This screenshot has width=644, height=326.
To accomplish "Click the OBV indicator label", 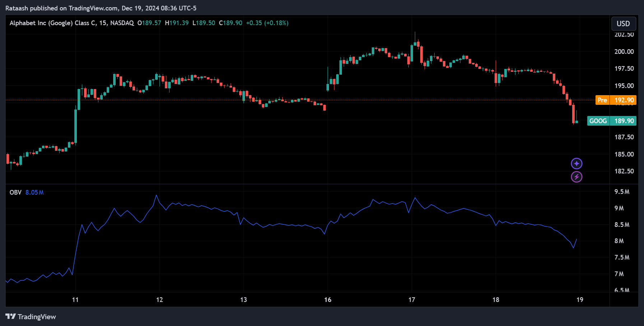I will pos(15,192).
